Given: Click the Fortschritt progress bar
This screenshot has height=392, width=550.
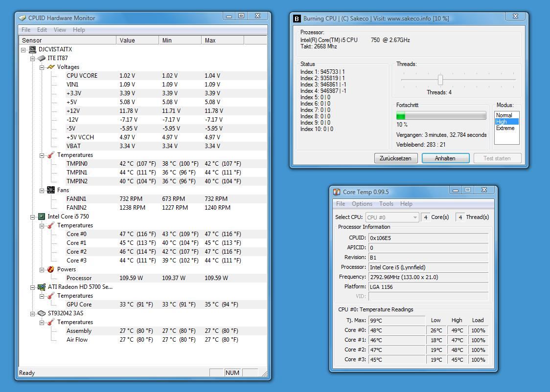Looking at the screenshot, I should coord(441,116).
